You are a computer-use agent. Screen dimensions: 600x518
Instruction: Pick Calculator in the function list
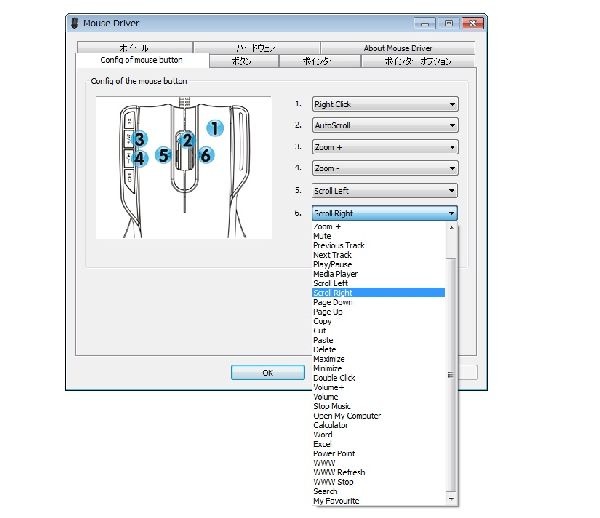[333, 425]
